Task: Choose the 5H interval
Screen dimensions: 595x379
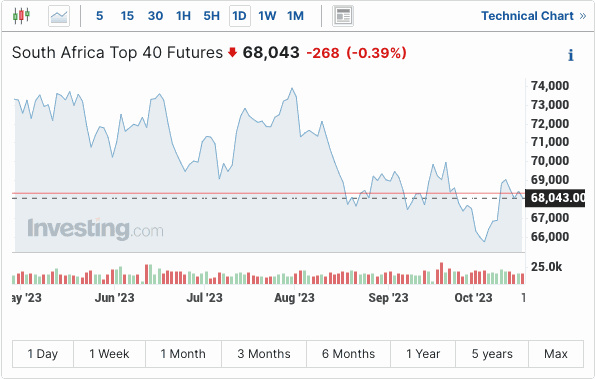Action: 211,16
